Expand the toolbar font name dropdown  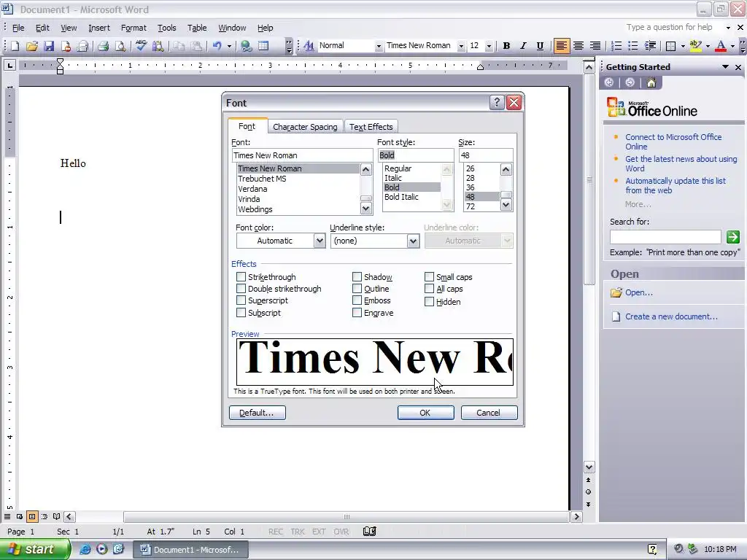(461, 46)
